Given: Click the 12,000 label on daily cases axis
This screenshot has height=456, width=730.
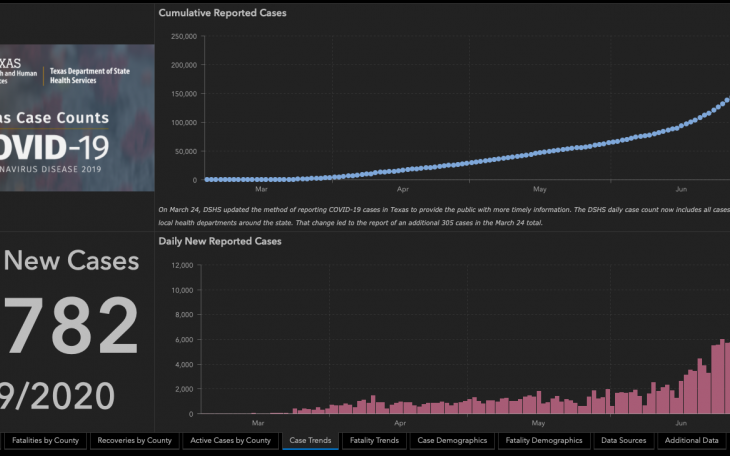Looking at the screenshot, I should [181, 266].
